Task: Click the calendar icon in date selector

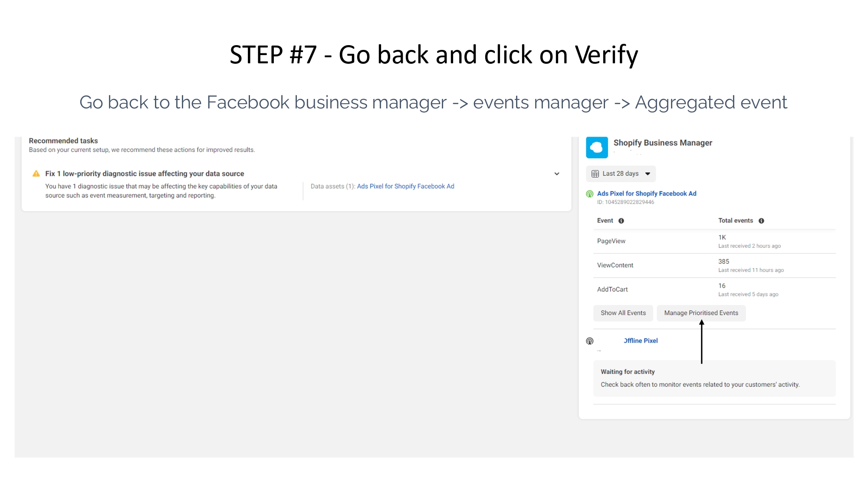Action: coord(595,174)
